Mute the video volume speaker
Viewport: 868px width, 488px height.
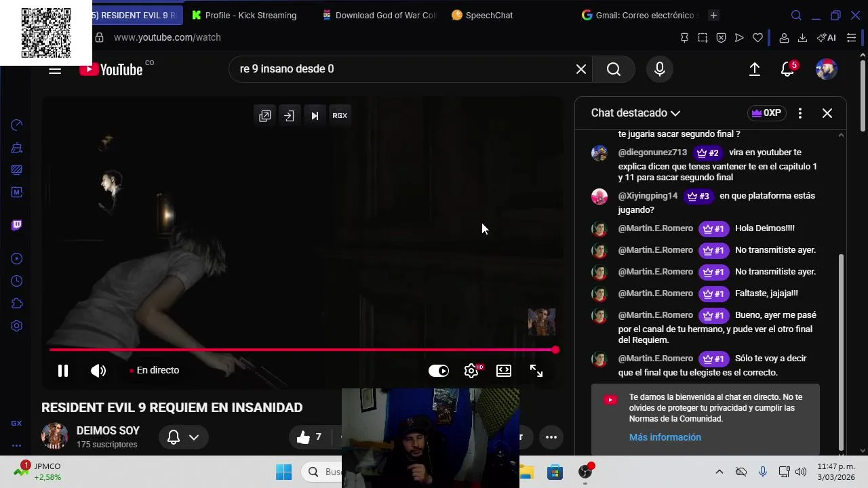(98, 371)
